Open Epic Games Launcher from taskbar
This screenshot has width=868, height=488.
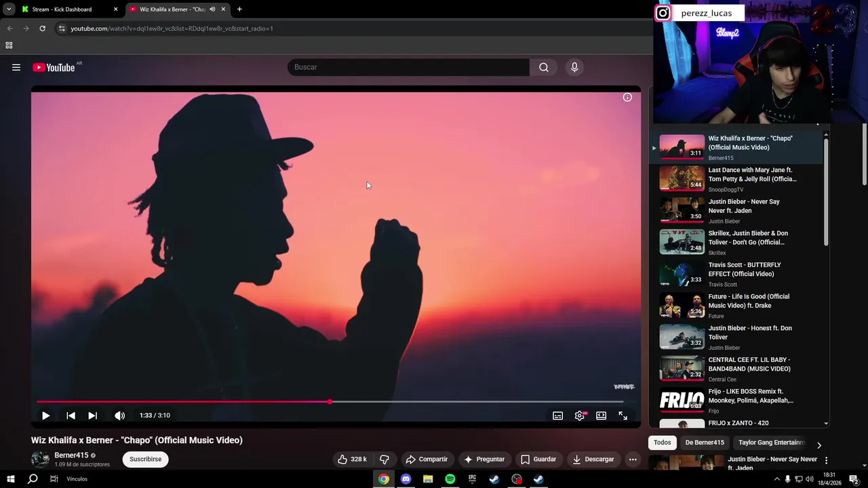pos(472,479)
